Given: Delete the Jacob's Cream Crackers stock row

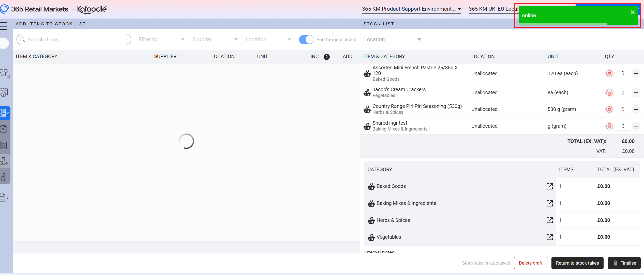Looking at the screenshot, I should coord(609,93).
